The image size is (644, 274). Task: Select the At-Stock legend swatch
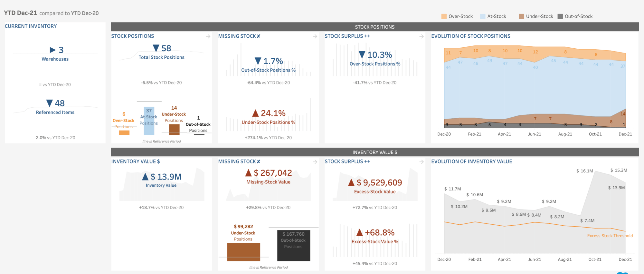pyautogui.click(x=483, y=16)
